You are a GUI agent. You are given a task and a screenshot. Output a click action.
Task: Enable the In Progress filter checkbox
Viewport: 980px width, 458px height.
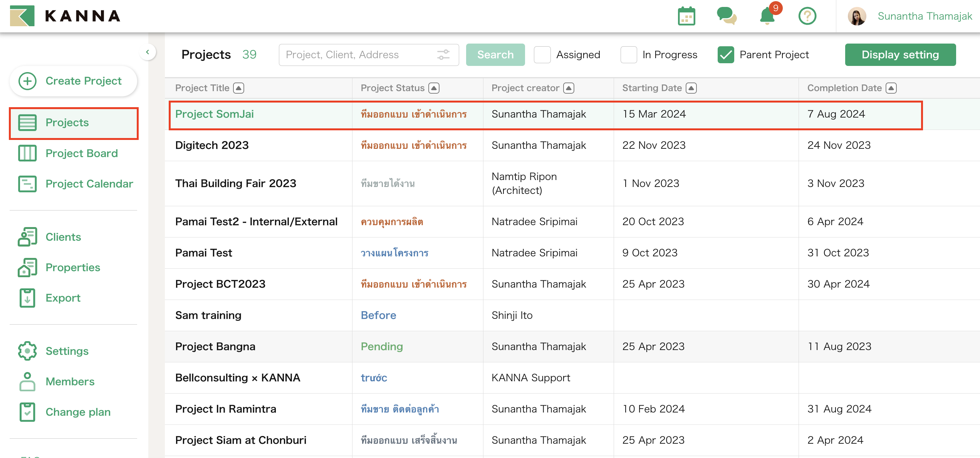(x=628, y=55)
